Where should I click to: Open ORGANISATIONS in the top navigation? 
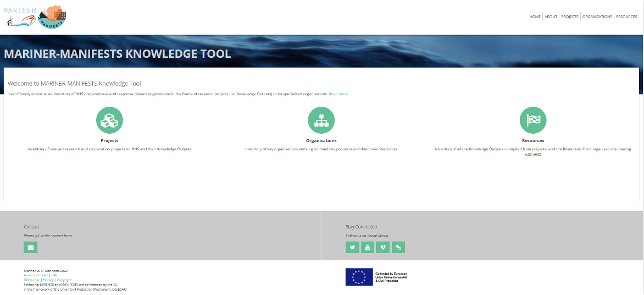click(597, 17)
